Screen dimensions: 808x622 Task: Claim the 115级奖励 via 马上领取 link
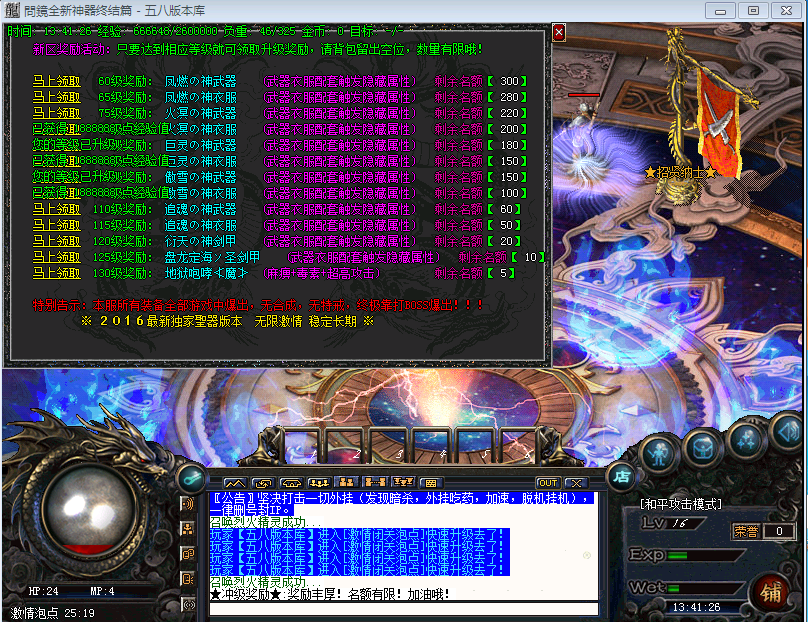pos(57,226)
